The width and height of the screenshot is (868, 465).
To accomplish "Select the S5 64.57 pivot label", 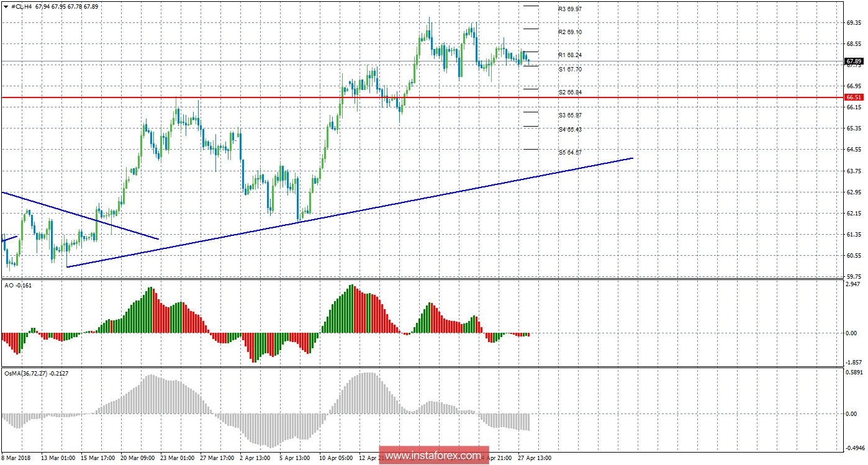I will tap(569, 153).
